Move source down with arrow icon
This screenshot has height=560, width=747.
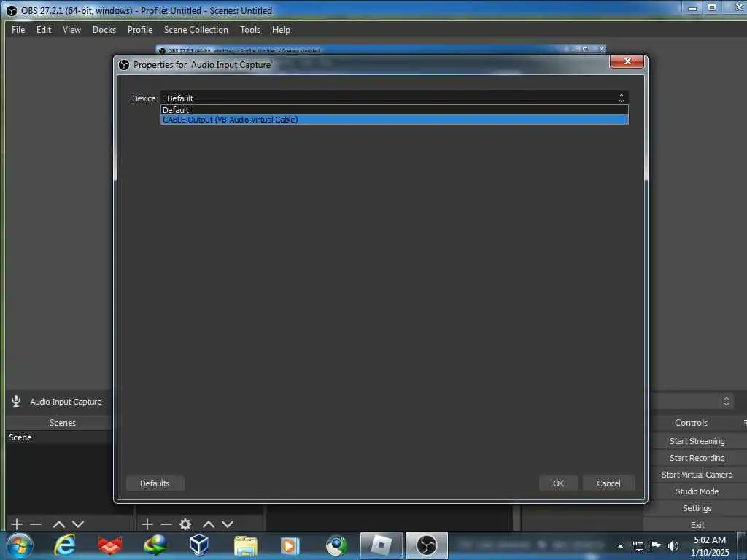pyautogui.click(x=228, y=524)
